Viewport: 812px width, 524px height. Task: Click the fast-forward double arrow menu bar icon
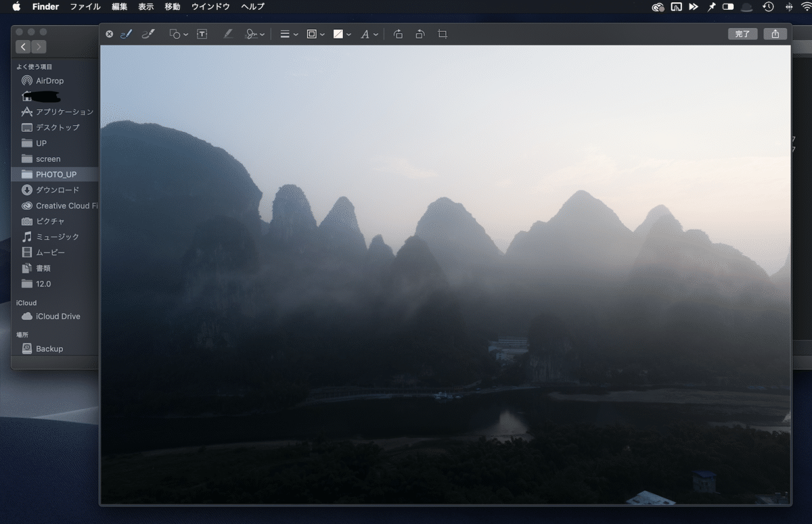[694, 7]
